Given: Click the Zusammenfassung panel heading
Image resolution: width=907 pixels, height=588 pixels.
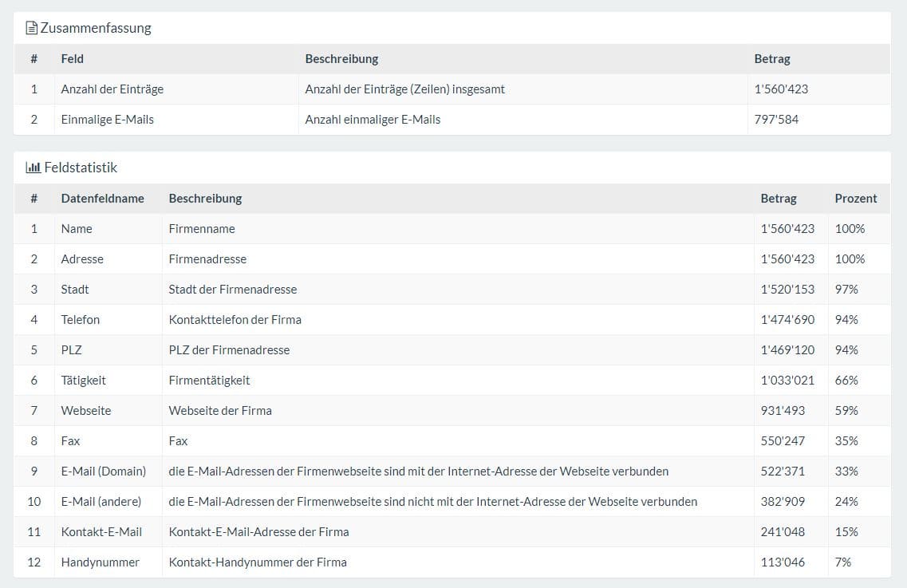Looking at the screenshot, I should [96, 29].
